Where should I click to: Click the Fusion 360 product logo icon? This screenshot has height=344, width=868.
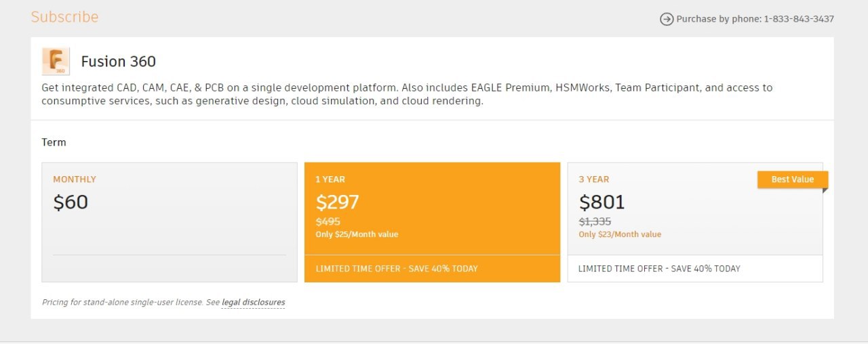click(x=56, y=62)
